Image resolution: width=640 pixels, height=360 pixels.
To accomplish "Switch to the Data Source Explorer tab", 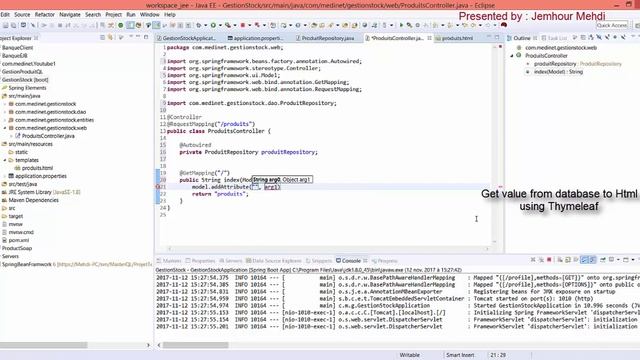I will pos(273,260).
